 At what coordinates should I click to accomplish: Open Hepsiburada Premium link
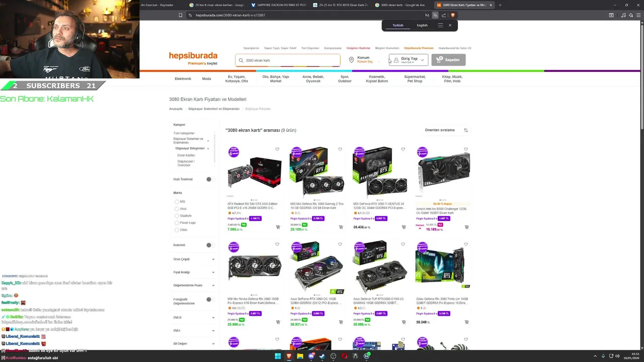click(x=419, y=48)
